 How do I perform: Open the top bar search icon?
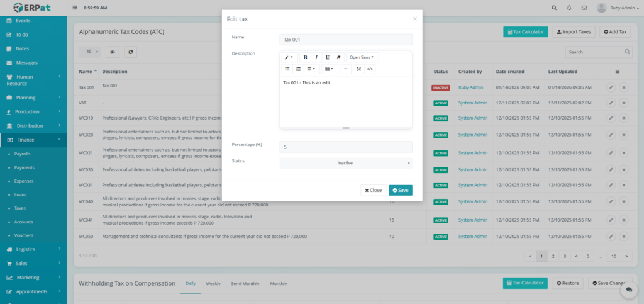(555, 8)
